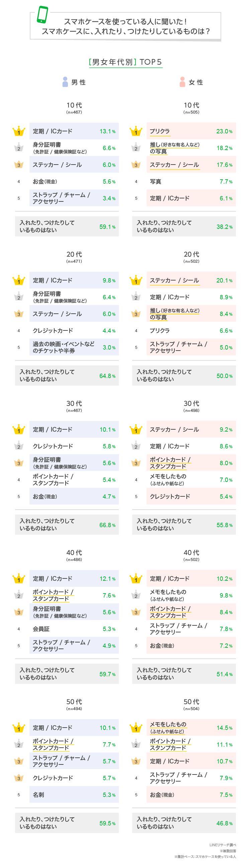This screenshot has width=251, height=868.
Task: Click gold crown beside メモをしたもの 14.5%
Action: tap(136, 728)
